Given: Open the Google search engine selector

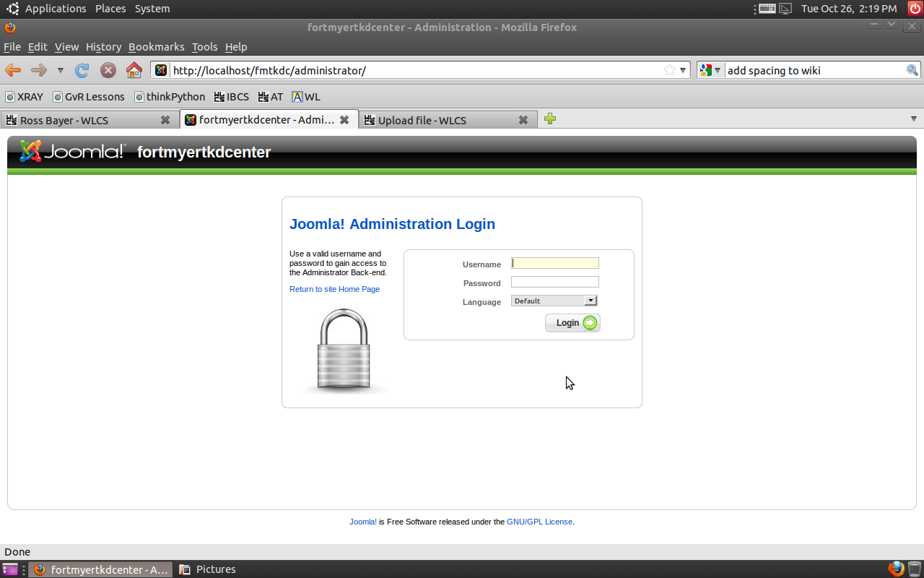Looking at the screenshot, I should tap(711, 70).
